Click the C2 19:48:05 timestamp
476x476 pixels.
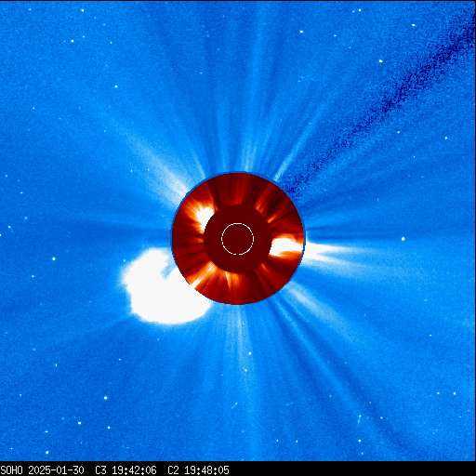pos(198,470)
